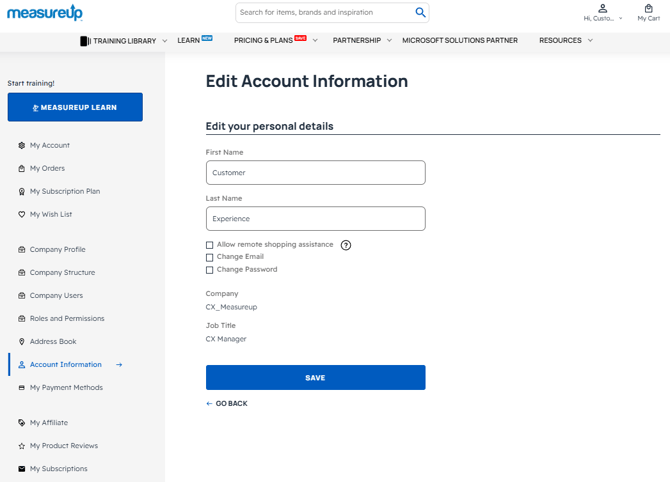
Task: Tick the Change Password checkbox
Action: coord(210,270)
